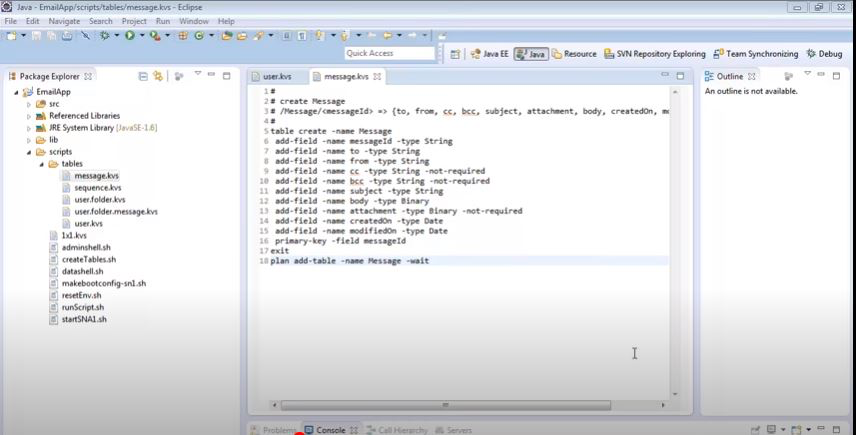The height and width of the screenshot is (435, 856).
Task: Click the Debug bug icon in main toolbar
Action: point(104,35)
